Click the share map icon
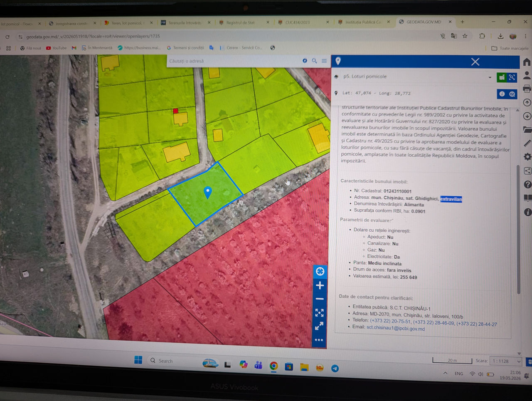This screenshot has width=532, height=401. (x=527, y=171)
